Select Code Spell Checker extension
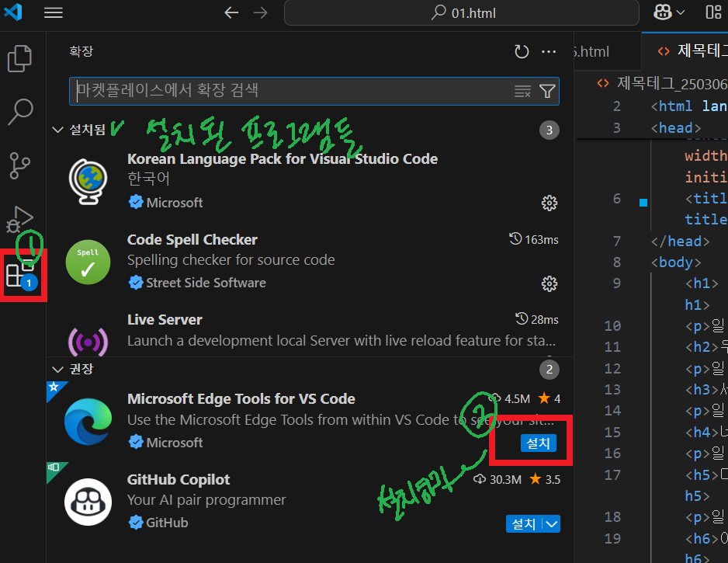This screenshot has height=563, width=728. pyautogui.click(x=310, y=262)
